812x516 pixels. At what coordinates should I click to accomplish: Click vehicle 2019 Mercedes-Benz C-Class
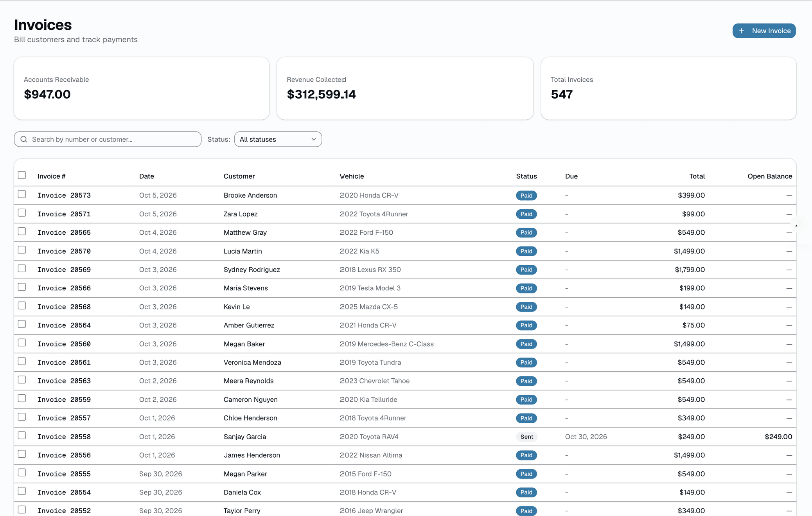tap(386, 344)
